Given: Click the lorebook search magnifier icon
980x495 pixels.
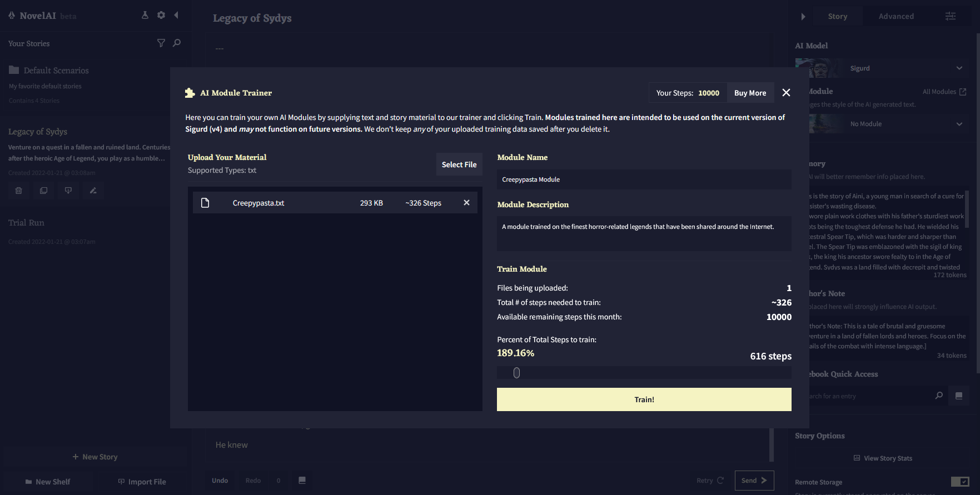Looking at the screenshot, I should tap(939, 396).
